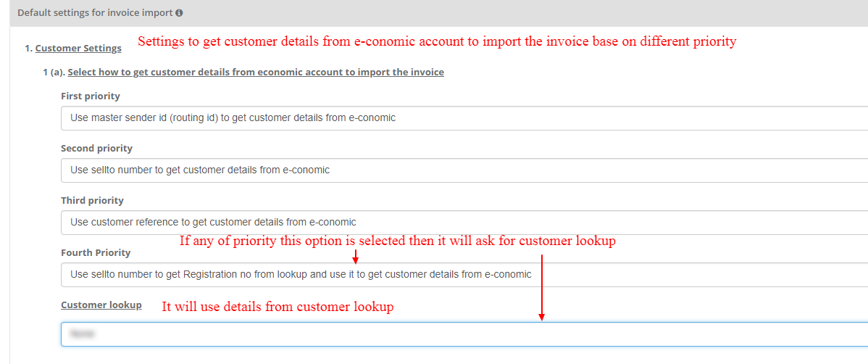Expand the Second priority sellto number dropdown
Screen dimensions: 868x364
point(464,170)
